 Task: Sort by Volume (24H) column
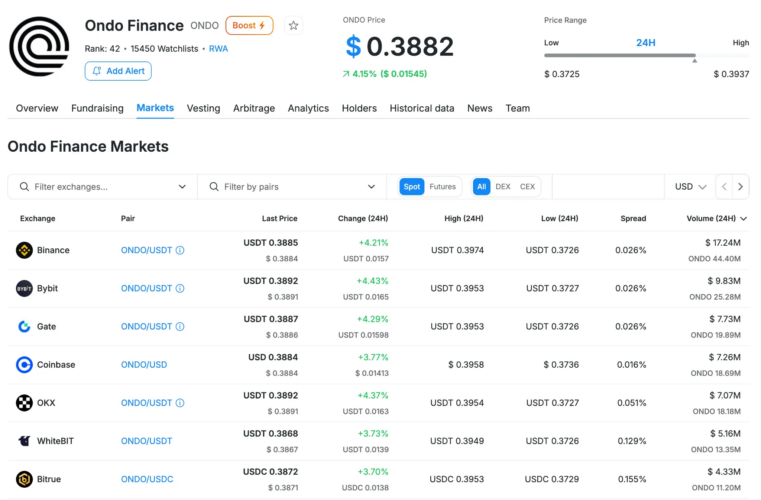click(x=716, y=218)
